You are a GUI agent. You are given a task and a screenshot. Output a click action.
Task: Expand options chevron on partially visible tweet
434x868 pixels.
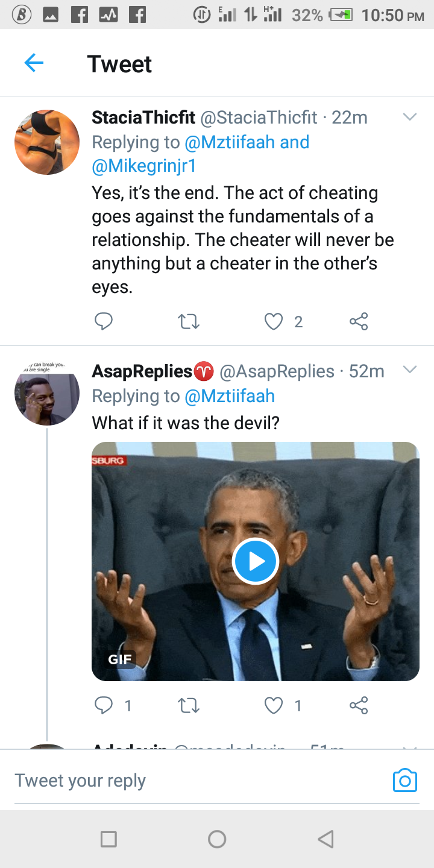click(410, 747)
